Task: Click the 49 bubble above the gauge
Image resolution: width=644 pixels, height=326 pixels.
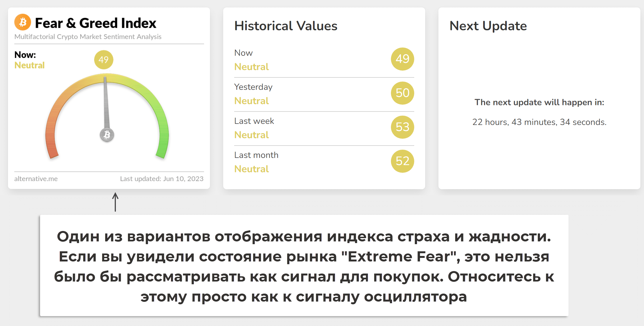Action: click(103, 60)
